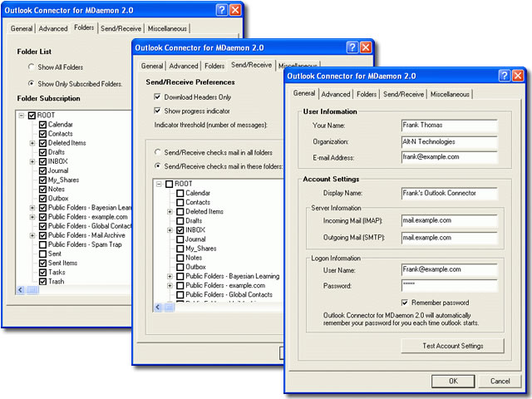The height and width of the screenshot is (399, 532).
Task: Open the Miscellaneous tab in the front window
Action: pyautogui.click(x=450, y=94)
